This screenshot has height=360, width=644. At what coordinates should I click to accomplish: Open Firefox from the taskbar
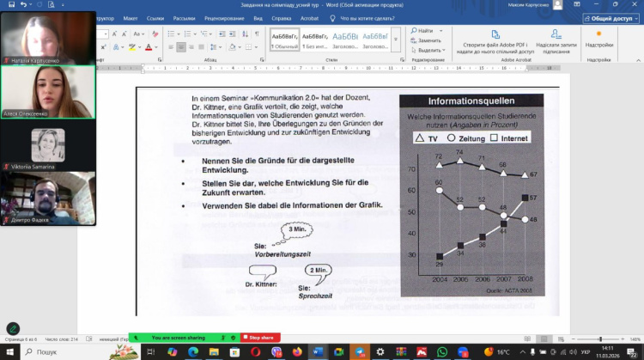click(297, 352)
